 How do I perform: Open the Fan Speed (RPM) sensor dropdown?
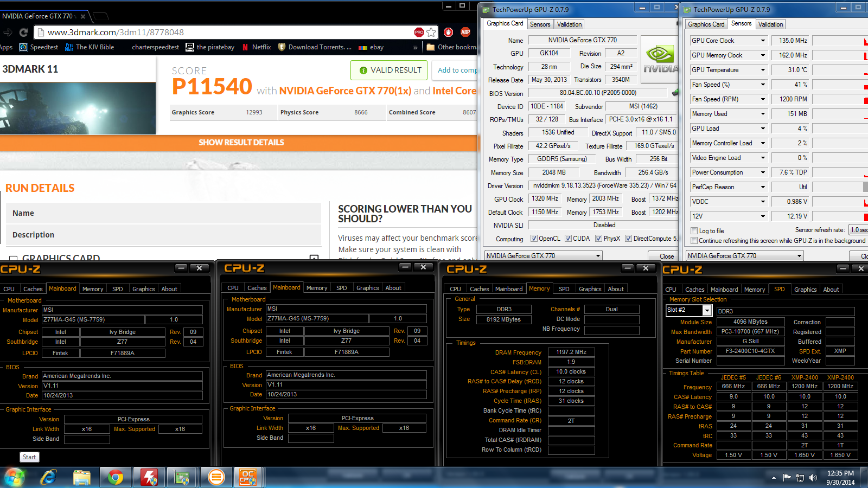(x=763, y=99)
